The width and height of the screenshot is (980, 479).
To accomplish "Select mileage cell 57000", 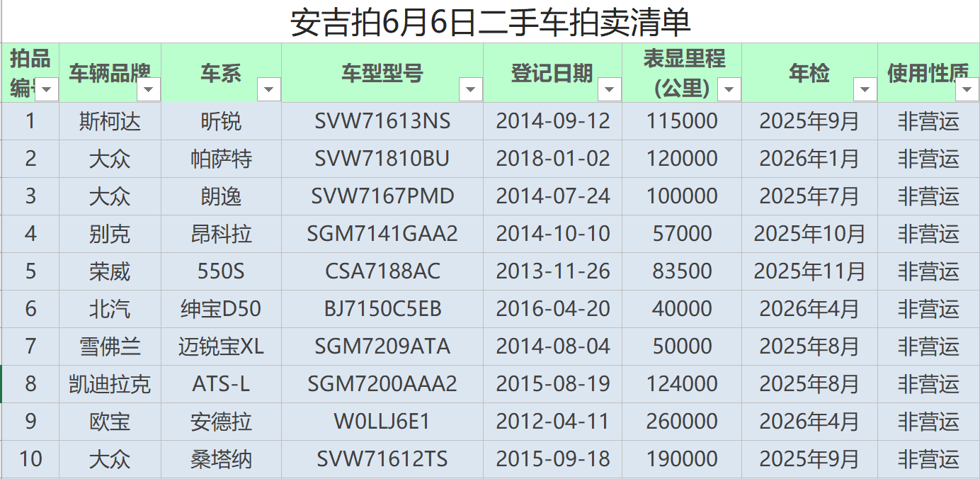I will coord(682,234).
